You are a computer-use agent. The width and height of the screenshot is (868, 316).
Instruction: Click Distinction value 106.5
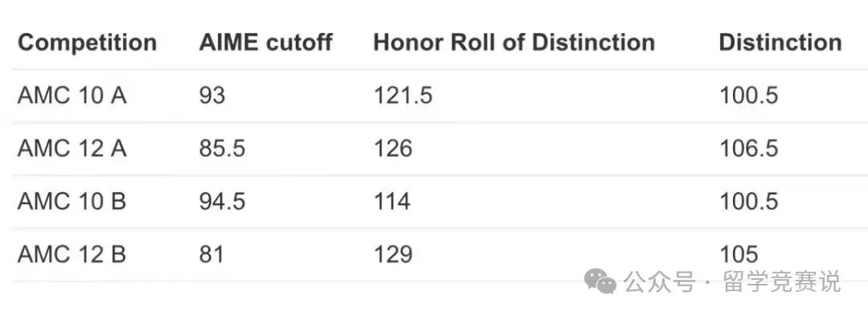click(748, 148)
